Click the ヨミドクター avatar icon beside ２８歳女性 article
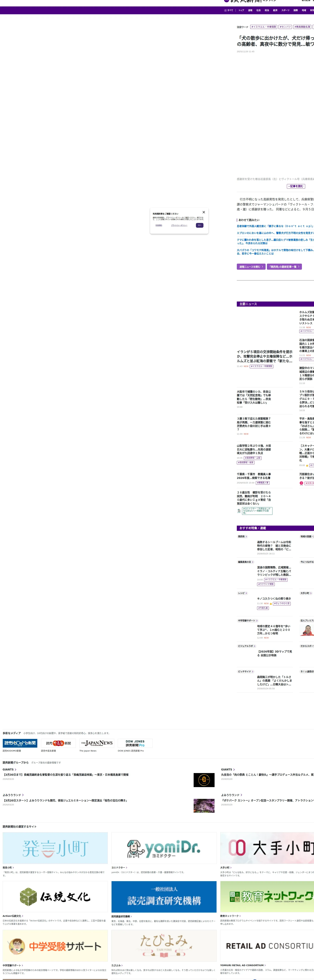314x980 pixels. tap(239, 511)
